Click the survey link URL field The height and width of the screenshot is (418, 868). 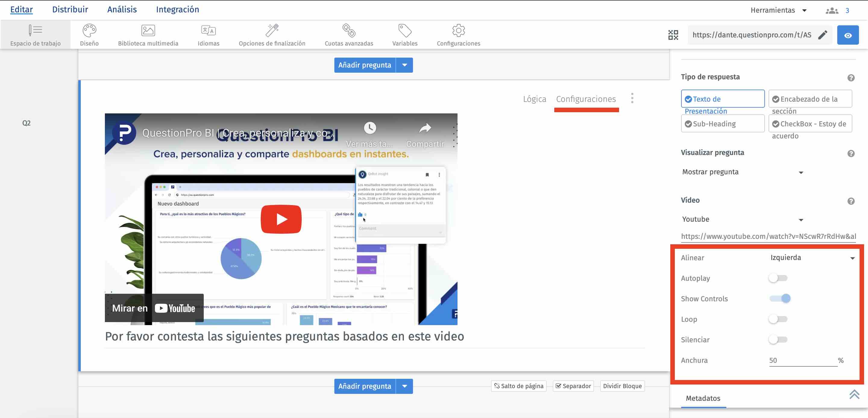pyautogui.click(x=752, y=35)
